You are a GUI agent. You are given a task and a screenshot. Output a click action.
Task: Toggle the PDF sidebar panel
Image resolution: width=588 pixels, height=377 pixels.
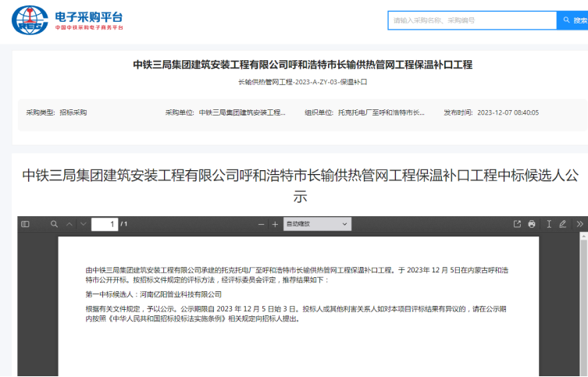pos(25,224)
